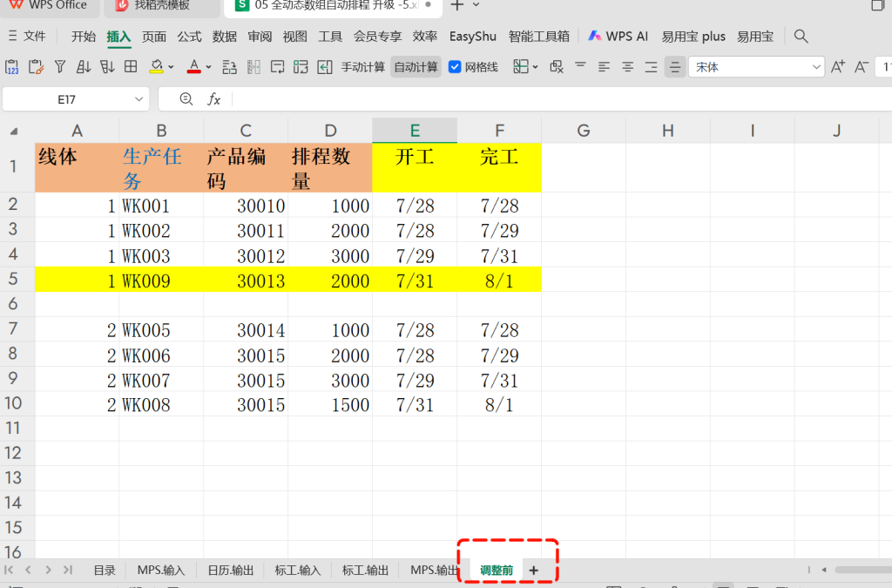Screen dimensions: 892x588
Task: Click the sort descending icon
Action: coord(107,67)
